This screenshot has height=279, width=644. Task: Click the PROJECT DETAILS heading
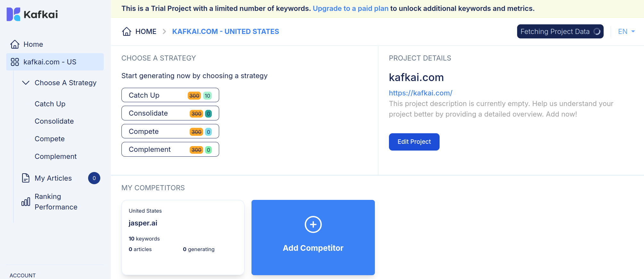pyautogui.click(x=420, y=58)
